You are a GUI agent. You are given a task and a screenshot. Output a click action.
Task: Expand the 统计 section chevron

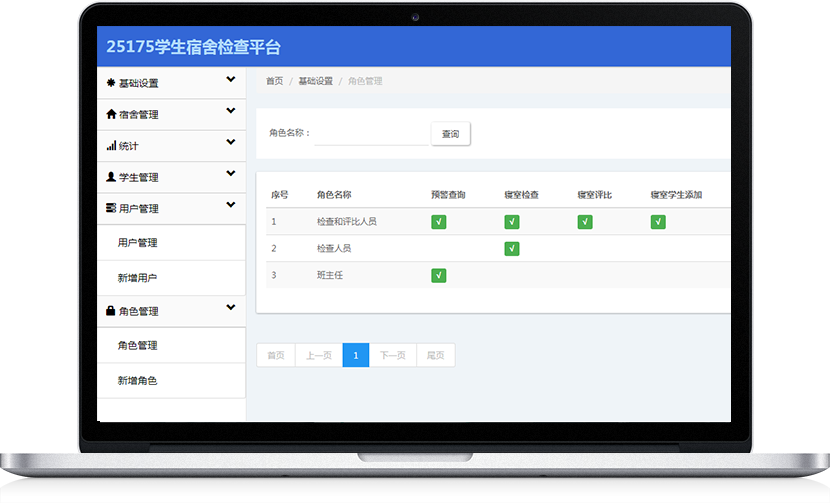click(x=231, y=143)
